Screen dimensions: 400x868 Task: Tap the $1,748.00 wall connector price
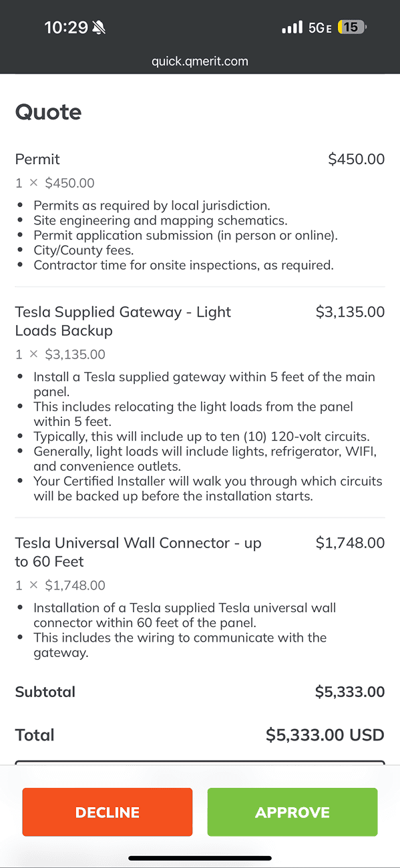coord(351,543)
